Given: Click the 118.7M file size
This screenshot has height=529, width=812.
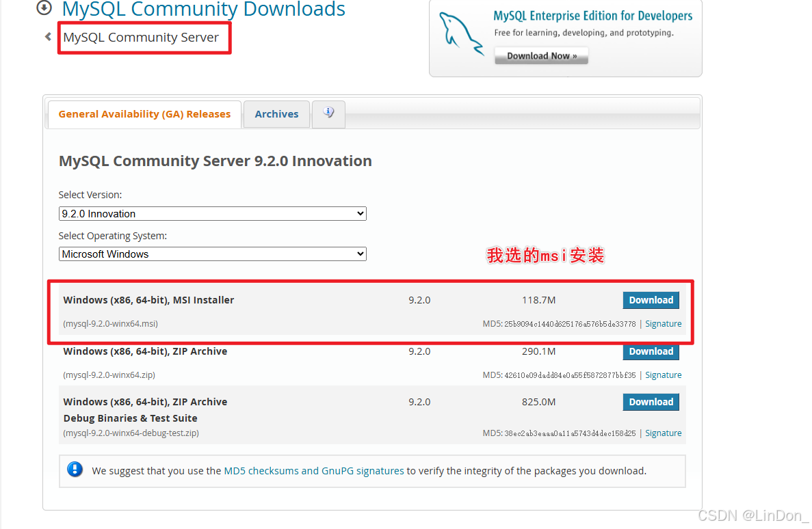Looking at the screenshot, I should tap(538, 300).
